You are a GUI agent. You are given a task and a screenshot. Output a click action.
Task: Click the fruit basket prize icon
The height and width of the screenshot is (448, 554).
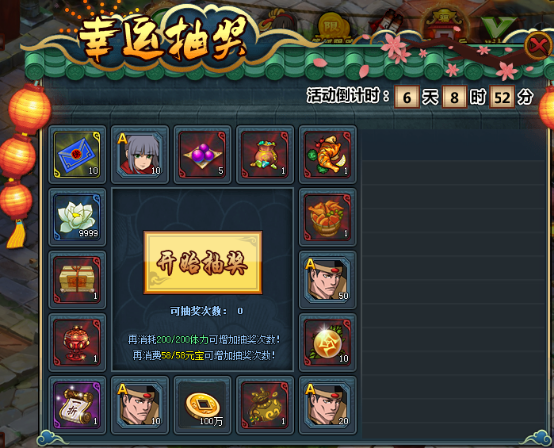tap(328, 217)
